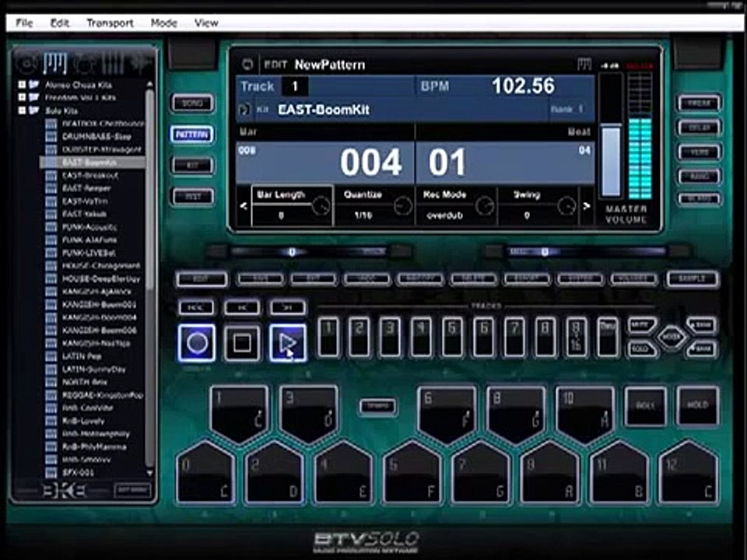
Task: Click the right arrow next to Swing
Action: point(587,206)
